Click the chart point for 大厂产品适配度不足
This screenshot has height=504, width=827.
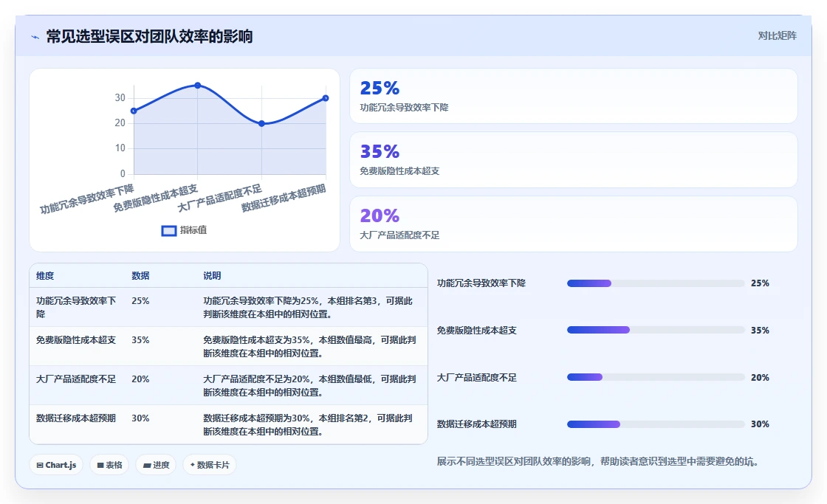(261, 123)
